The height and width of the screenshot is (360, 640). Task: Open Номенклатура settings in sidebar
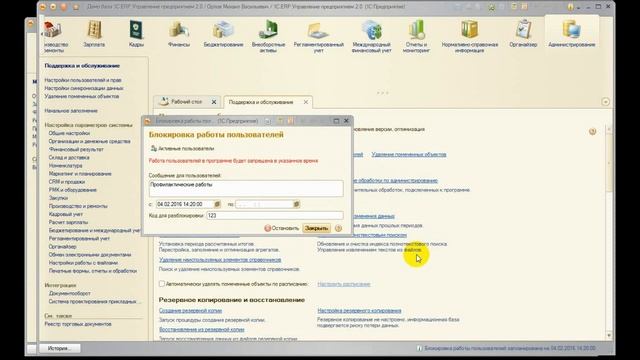[65, 166]
